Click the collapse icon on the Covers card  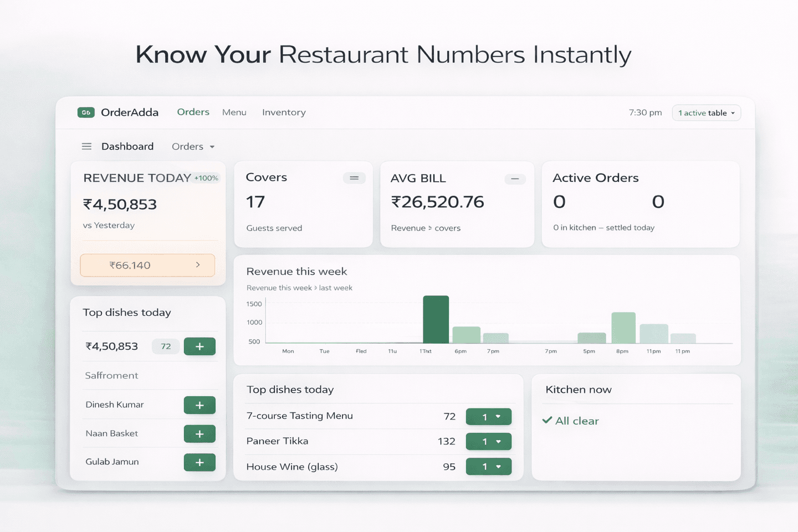click(354, 178)
